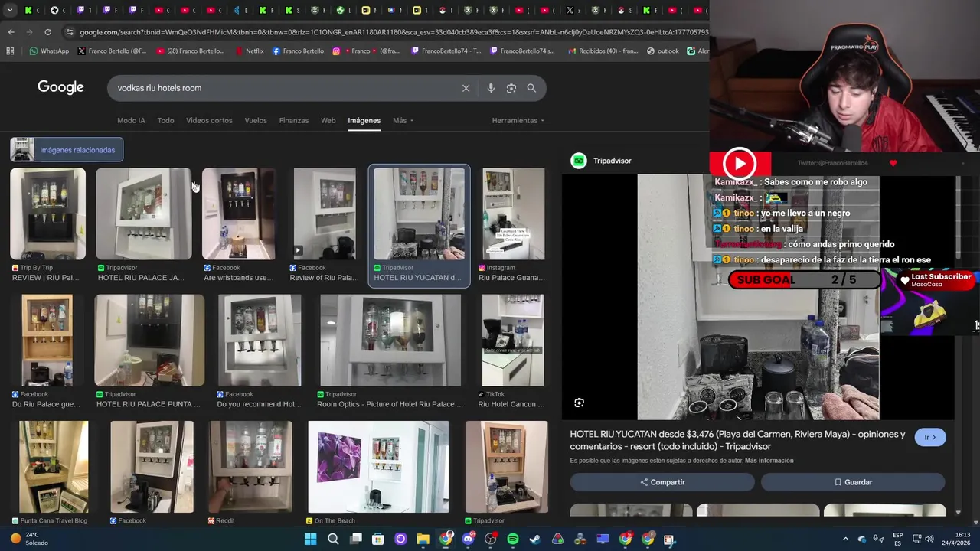Click the Tripadvisor source logo in preview panel
Screen dimensions: 980x551
[x=579, y=161]
